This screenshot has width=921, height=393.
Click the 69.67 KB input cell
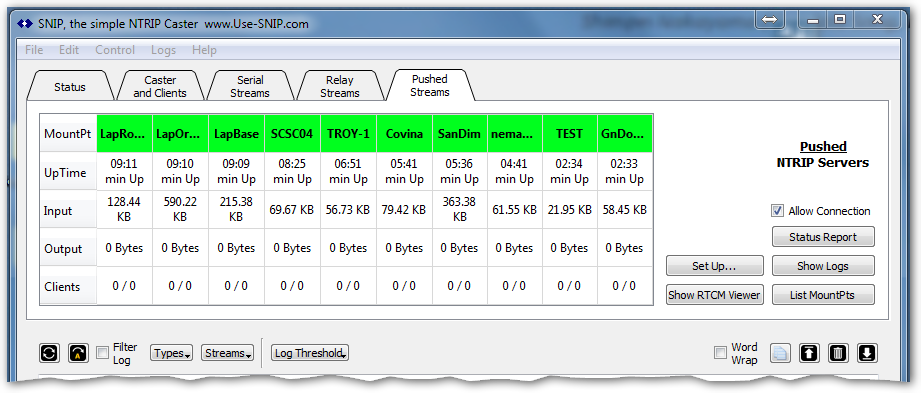coord(293,209)
